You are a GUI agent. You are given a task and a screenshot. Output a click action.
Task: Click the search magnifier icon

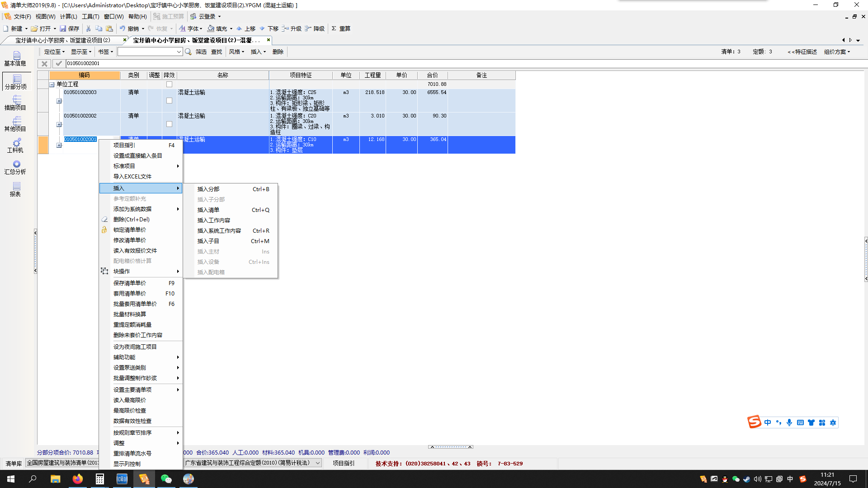189,52
